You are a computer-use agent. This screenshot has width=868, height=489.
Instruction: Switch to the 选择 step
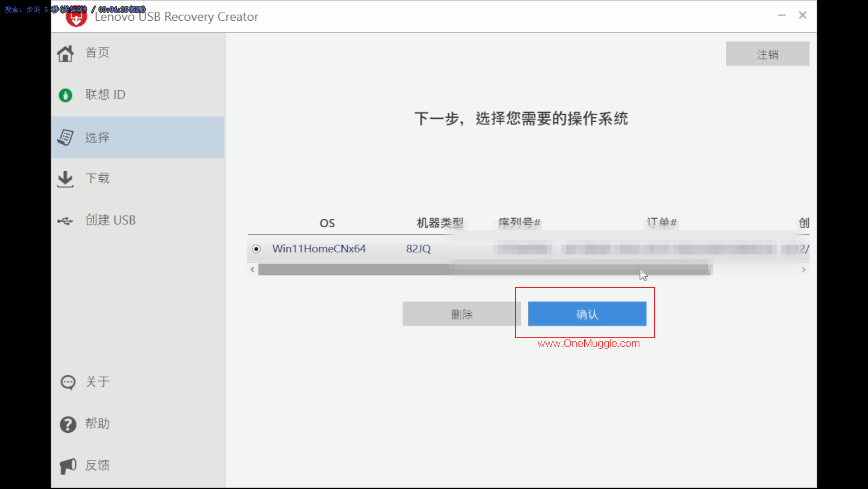pyautogui.click(x=138, y=137)
